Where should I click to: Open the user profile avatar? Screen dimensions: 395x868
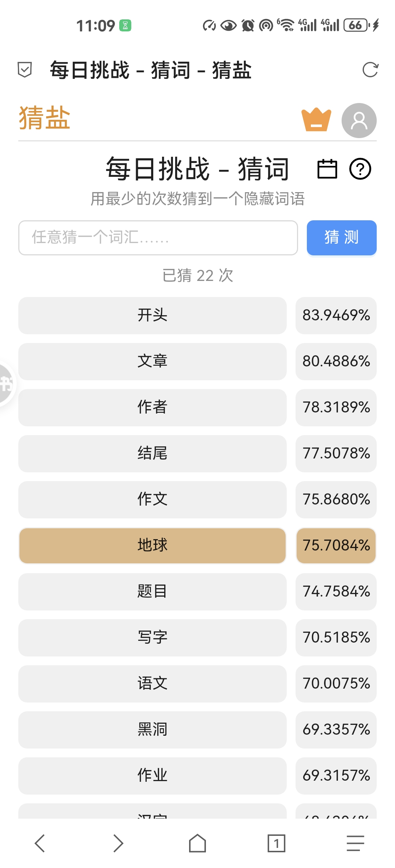[x=359, y=121]
